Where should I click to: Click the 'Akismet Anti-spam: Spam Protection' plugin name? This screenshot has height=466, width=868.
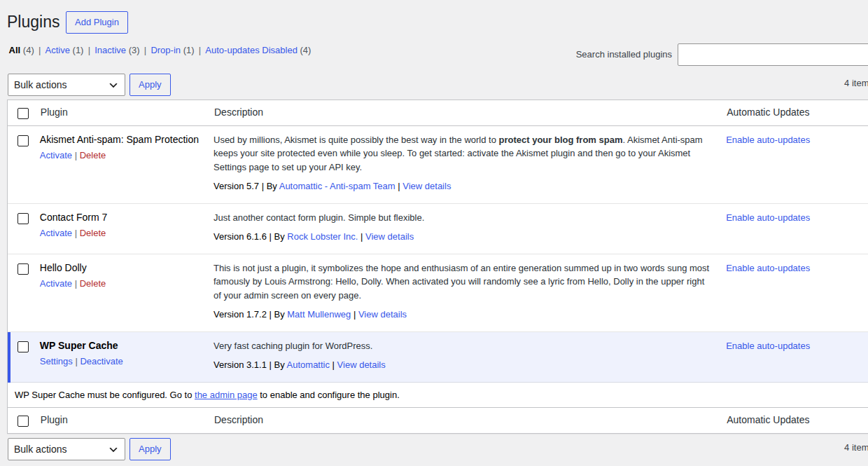tap(119, 139)
